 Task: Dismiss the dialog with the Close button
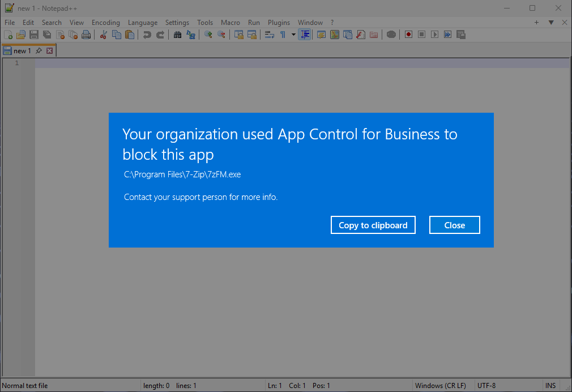[454, 225]
